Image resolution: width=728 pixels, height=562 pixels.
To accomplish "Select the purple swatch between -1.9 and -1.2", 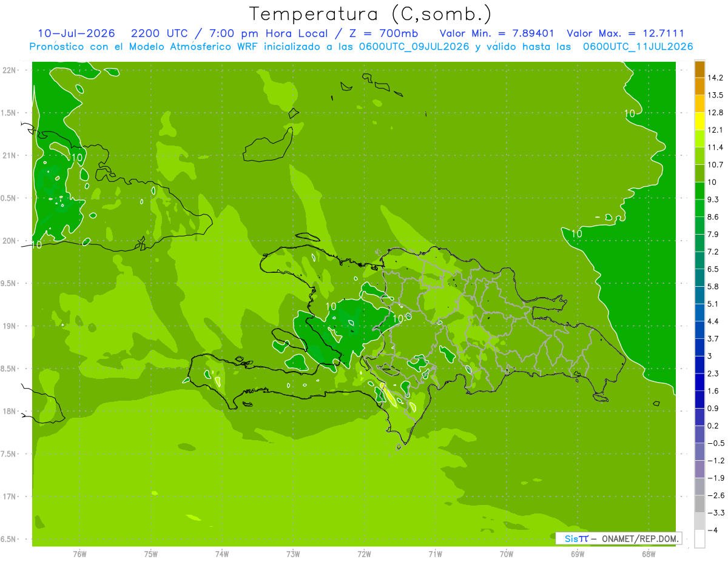I will click(x=699, y=469).
